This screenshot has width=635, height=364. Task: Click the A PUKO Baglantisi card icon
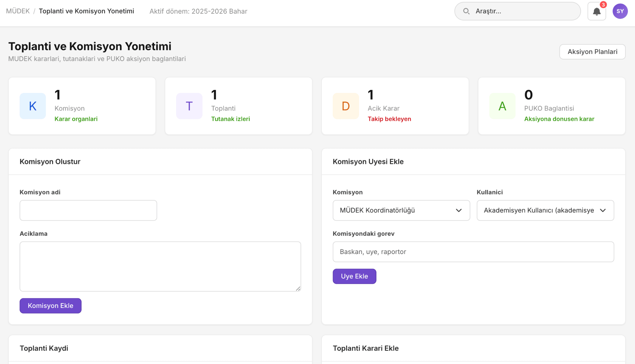(502, 106)
